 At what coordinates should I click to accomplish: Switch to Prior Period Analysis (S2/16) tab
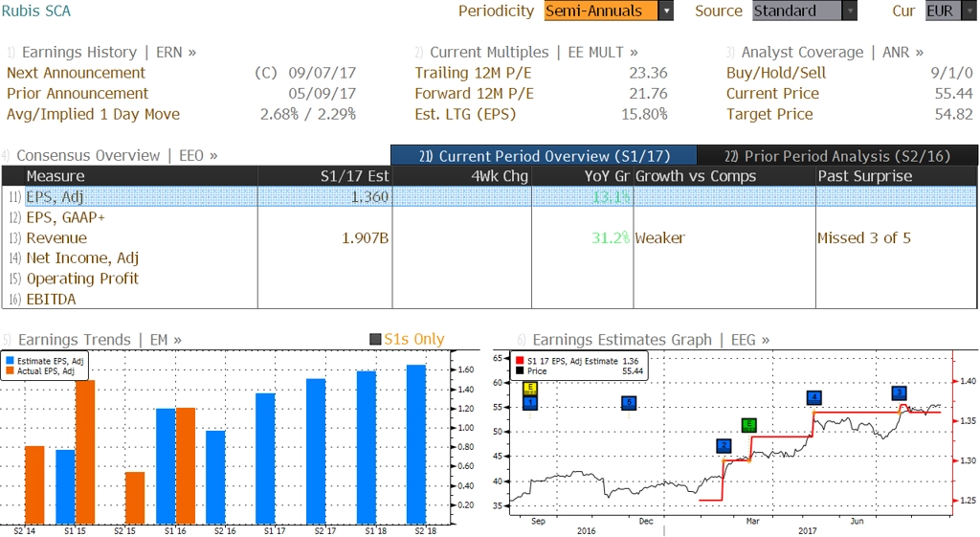[836, 156]
